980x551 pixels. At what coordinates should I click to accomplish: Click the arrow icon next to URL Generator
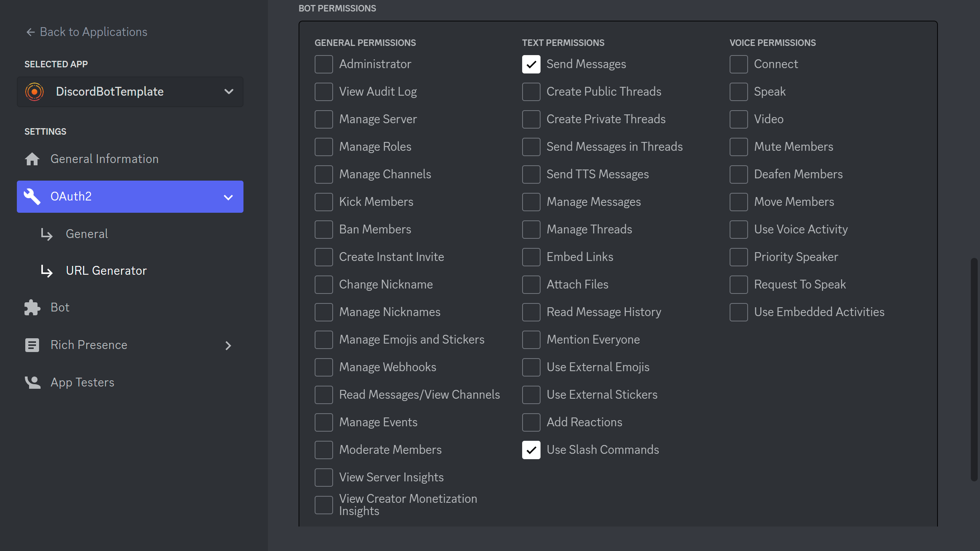tap(47, 271)
